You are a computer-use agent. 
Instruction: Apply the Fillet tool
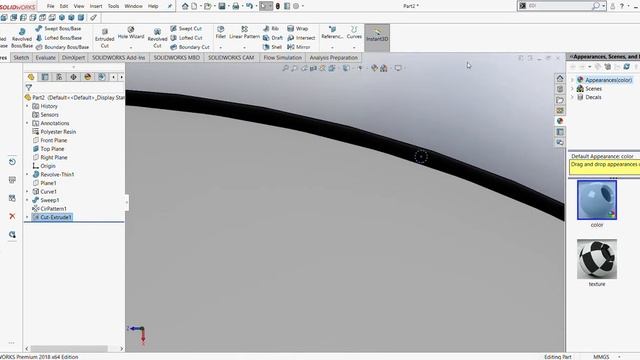coord(220,33)
